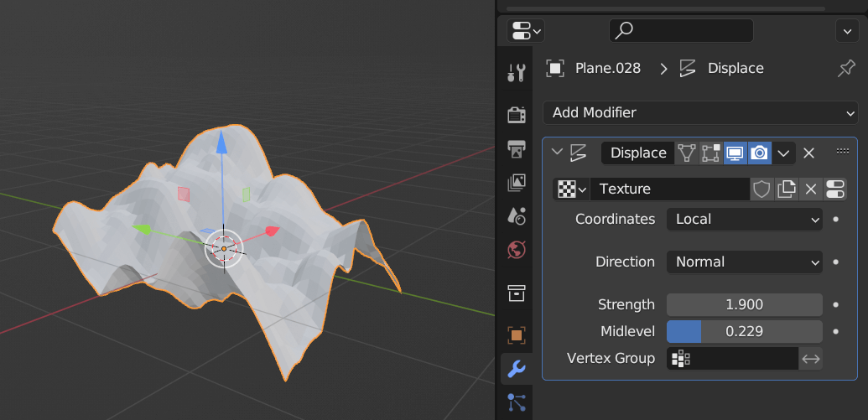Image resolution: width=868 pixels, height=420 pixels.
Task: Browse textures with checker icon dropdown
Action: [x=571, y=189]
